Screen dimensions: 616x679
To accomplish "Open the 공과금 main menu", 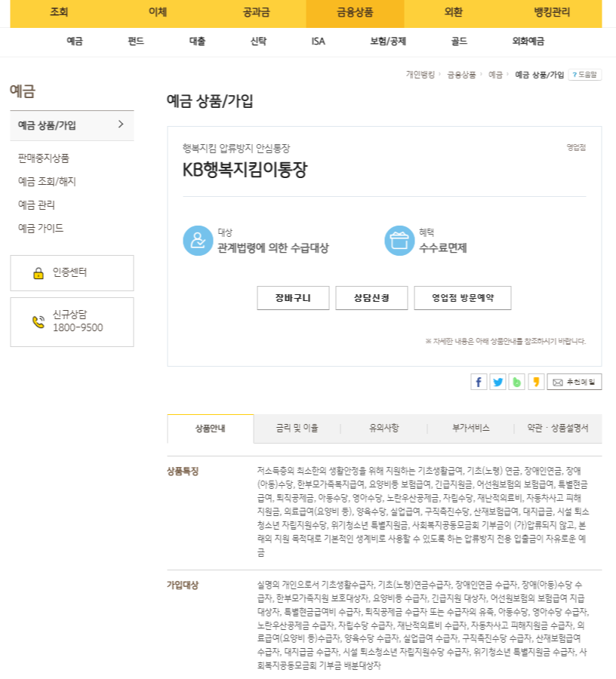I will (256, 11).
